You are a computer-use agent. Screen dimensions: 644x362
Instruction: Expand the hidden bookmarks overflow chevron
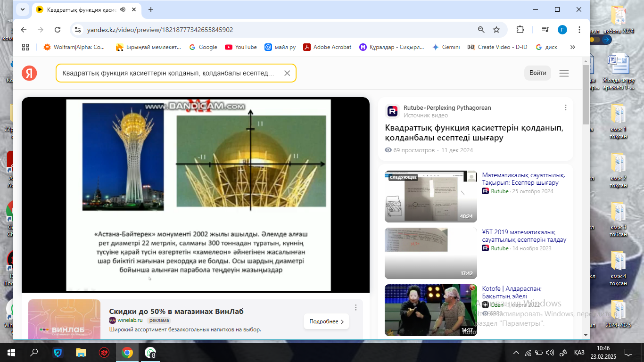pyautogui.click(x=573, y=47)
